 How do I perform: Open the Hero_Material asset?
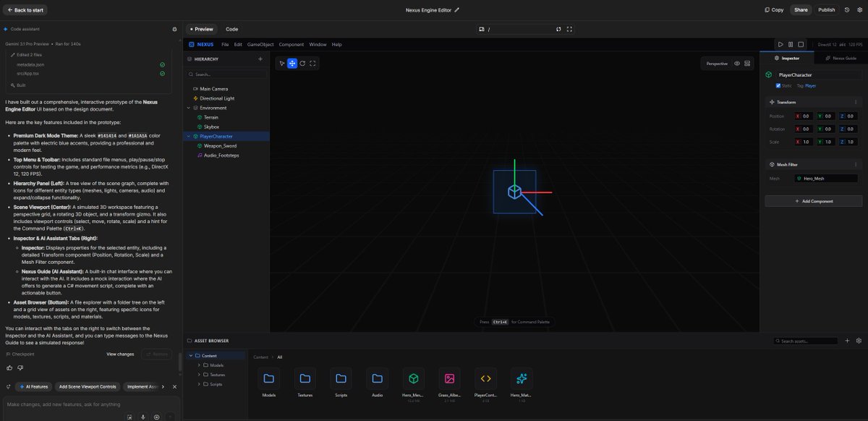click(522, 378)
